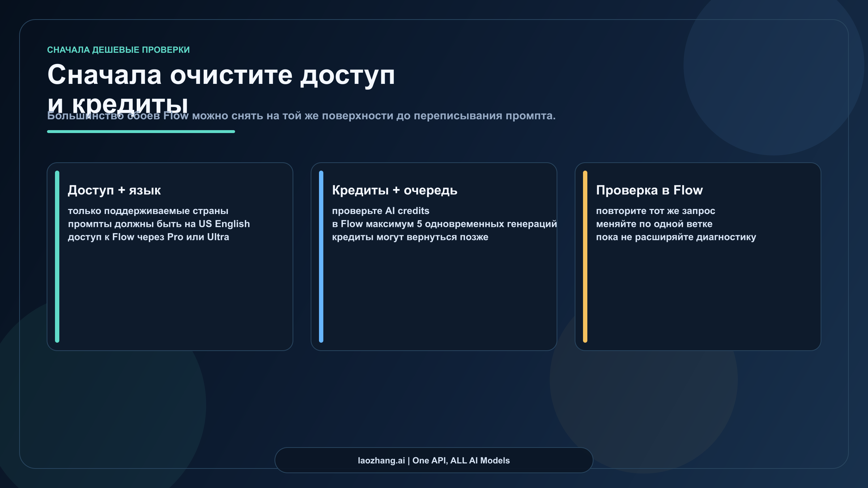Click the line 'меняйте по одной ветке'
Image resolution: width=868 pixels, height=488 pixels.
point(654,224)
